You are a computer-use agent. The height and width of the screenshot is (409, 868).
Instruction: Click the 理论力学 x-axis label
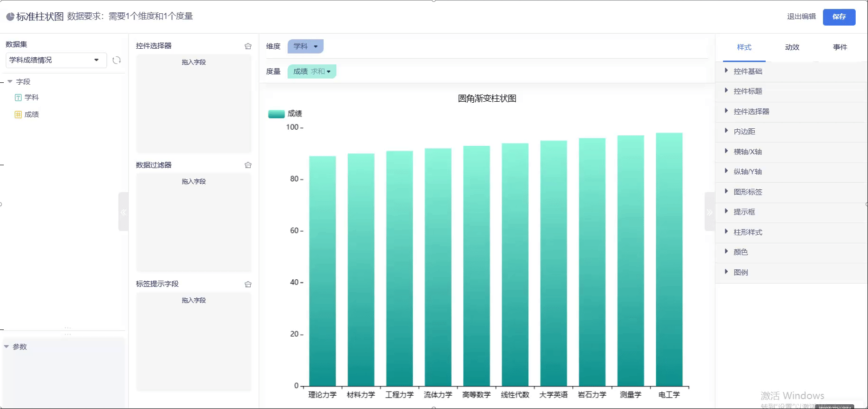[322, 395]
